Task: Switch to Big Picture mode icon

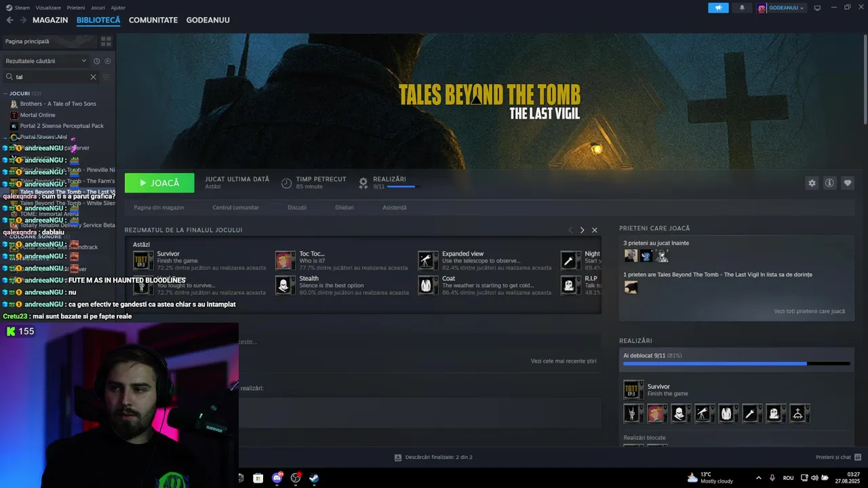Action: click(x=817, y=7)
